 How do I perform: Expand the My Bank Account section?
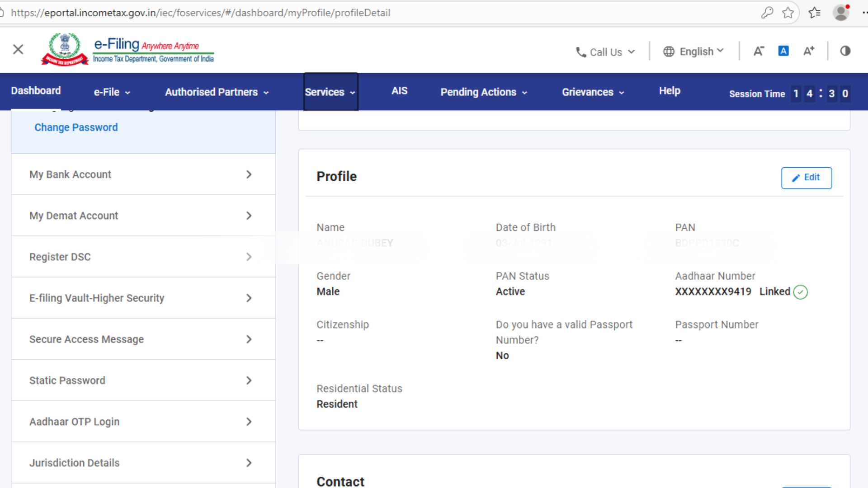[70, 174]
